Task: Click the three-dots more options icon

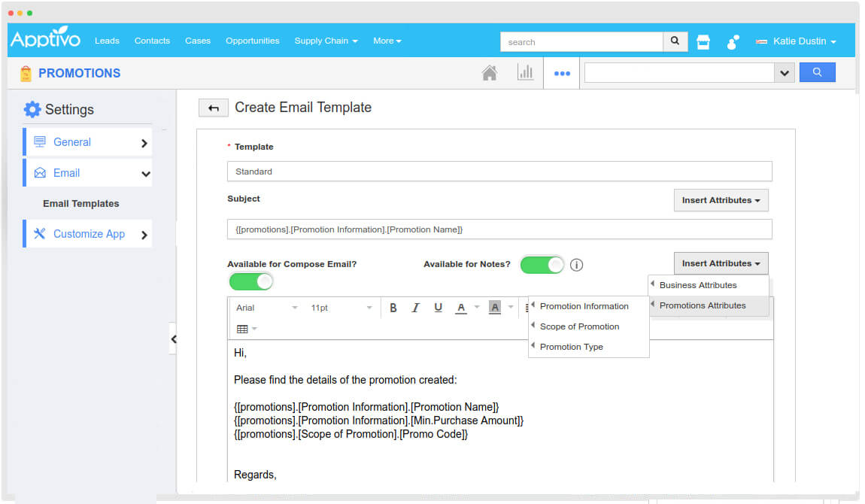Action: pos(561,72)
